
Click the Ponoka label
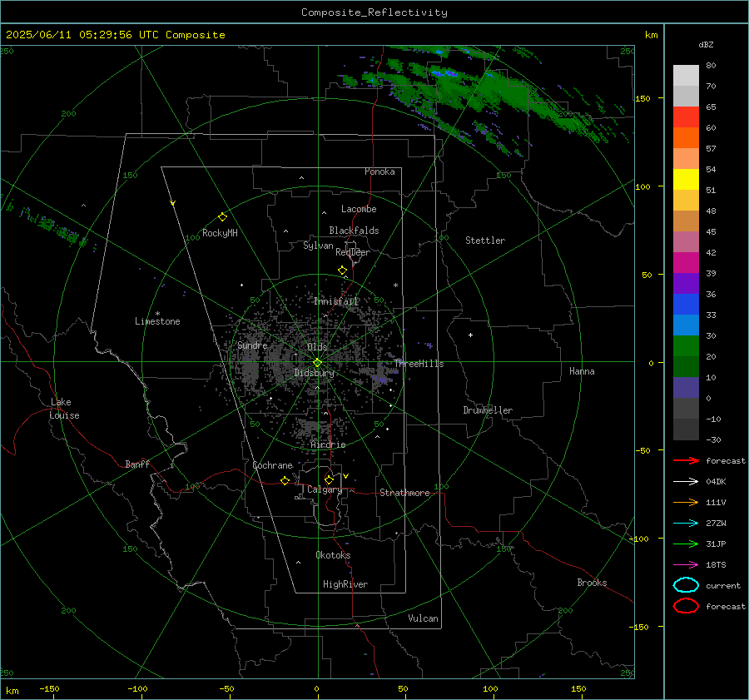click(x=379, y=171)
